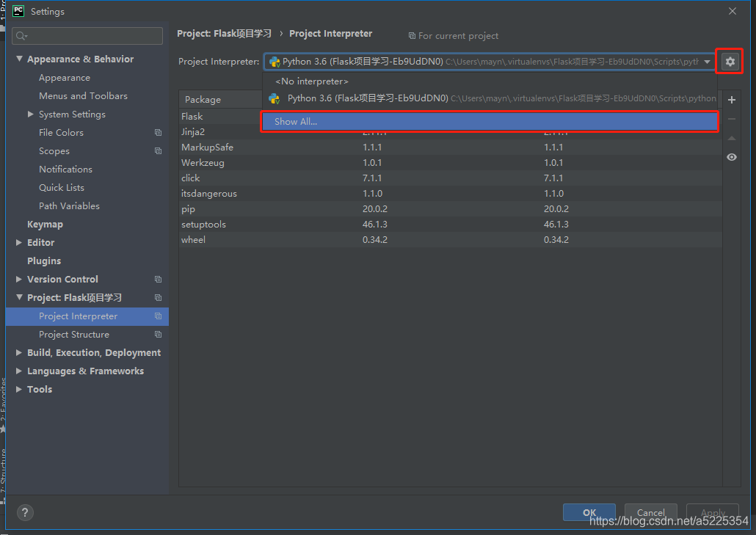Open Menus and Toolbars settings

coord(83,96)
